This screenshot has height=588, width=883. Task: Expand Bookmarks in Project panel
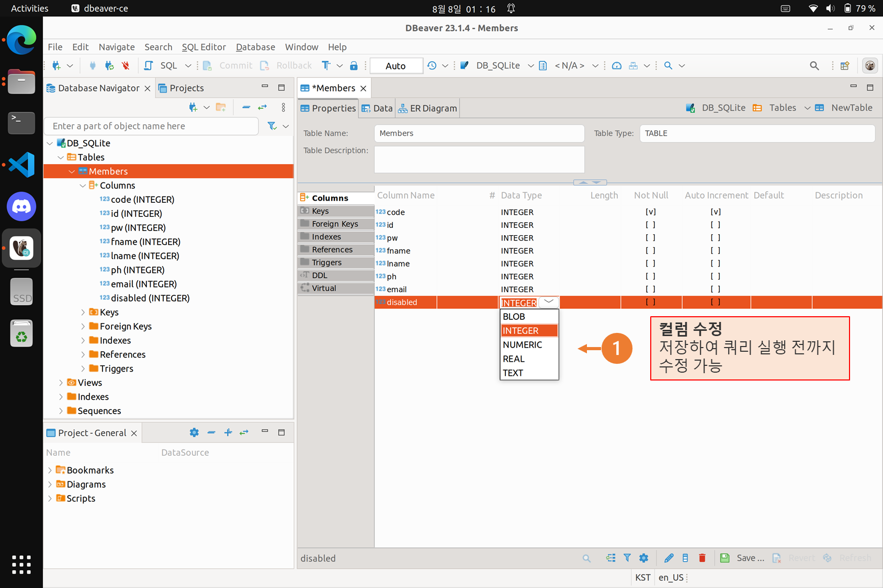(x=50, y=470)
